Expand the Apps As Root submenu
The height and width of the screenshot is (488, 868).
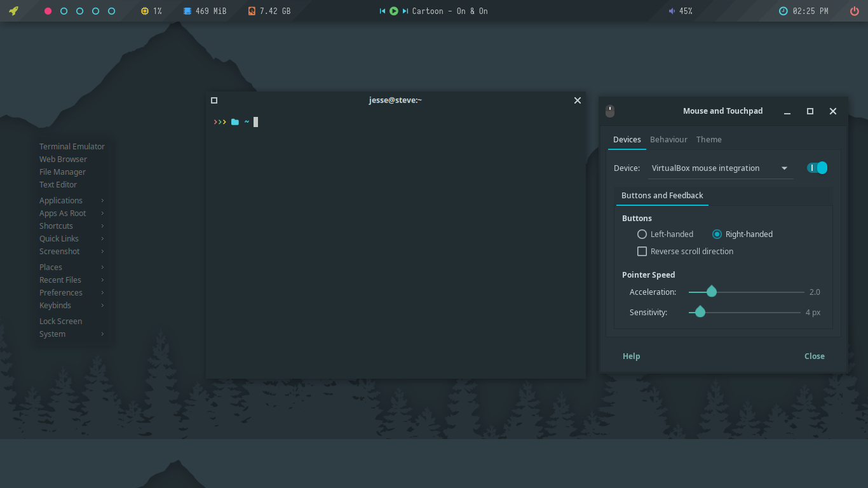point(72,213)
